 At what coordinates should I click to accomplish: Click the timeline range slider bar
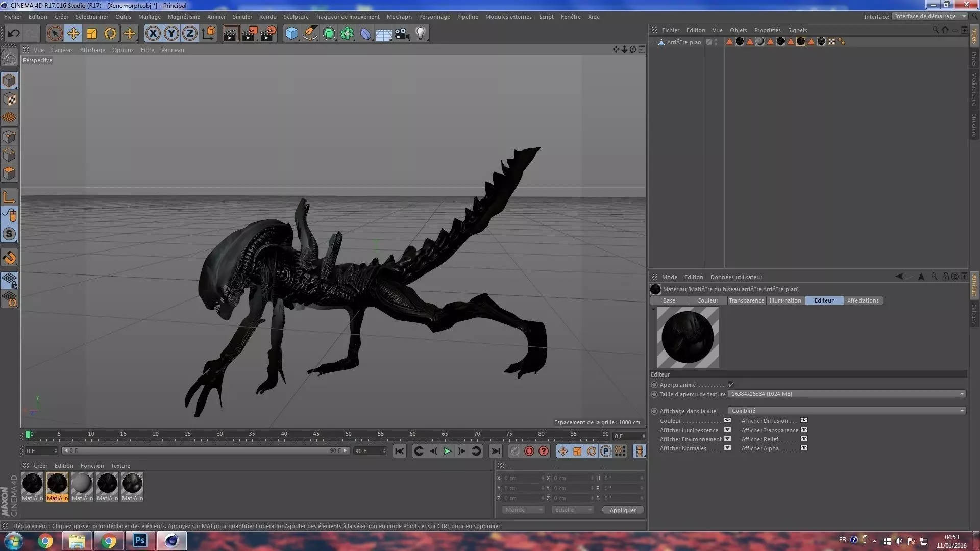205,450
